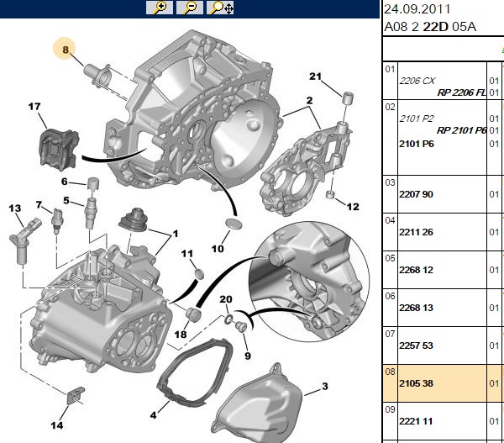Image resolution: width=504 pixels, height=443 pixels.
Task: Click the date 24.09.2011
Action: coord(417,9)
